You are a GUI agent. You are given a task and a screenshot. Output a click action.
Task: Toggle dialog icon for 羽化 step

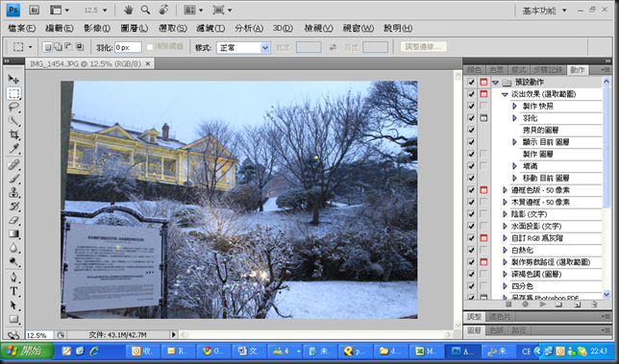(483, 118)
